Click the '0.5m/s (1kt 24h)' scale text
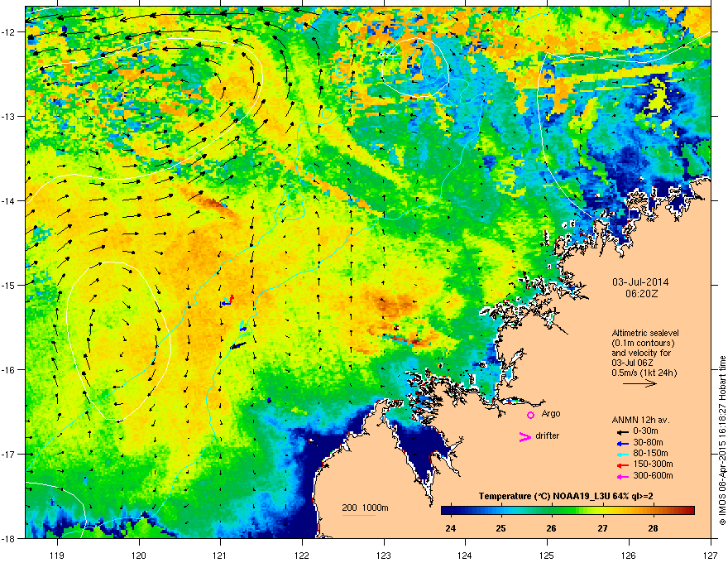728x563 pixels. pos(644,373)
